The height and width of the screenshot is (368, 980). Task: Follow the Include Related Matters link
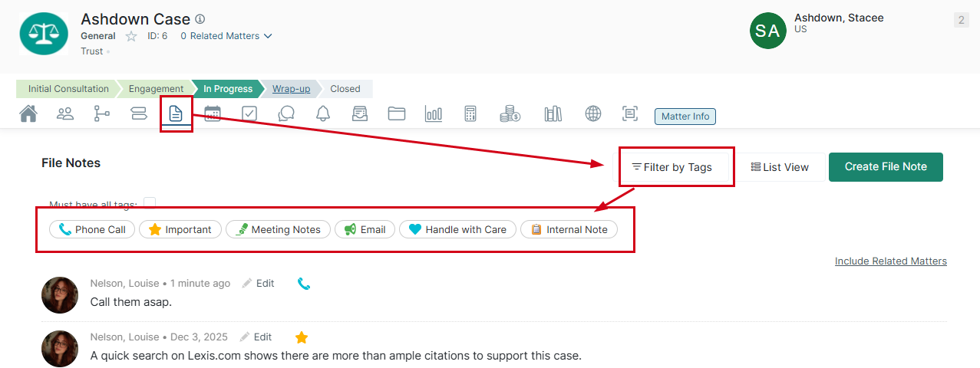(x=891, y=261)
